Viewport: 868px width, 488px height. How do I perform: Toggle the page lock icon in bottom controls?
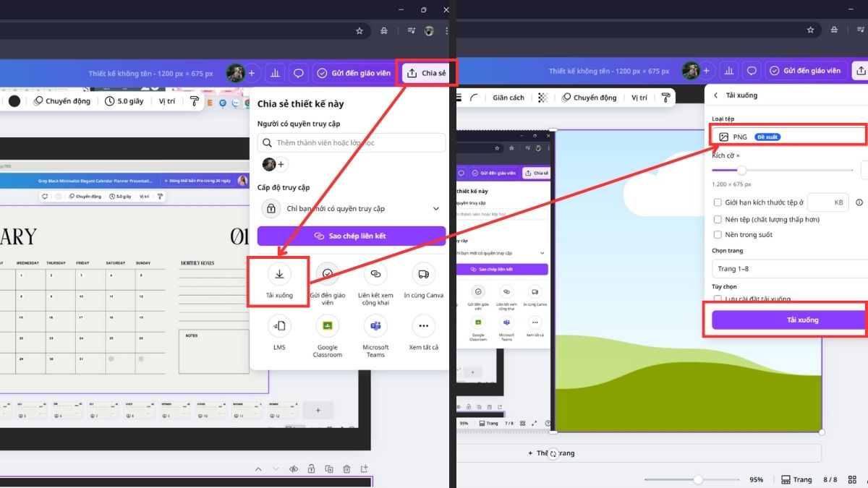point(312,468)
